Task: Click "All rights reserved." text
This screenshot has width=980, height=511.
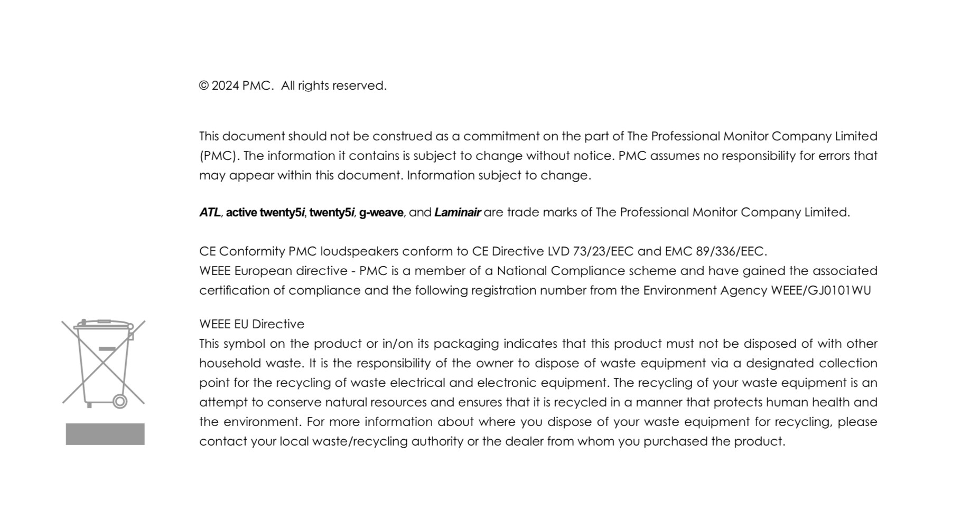Action: 333,86
